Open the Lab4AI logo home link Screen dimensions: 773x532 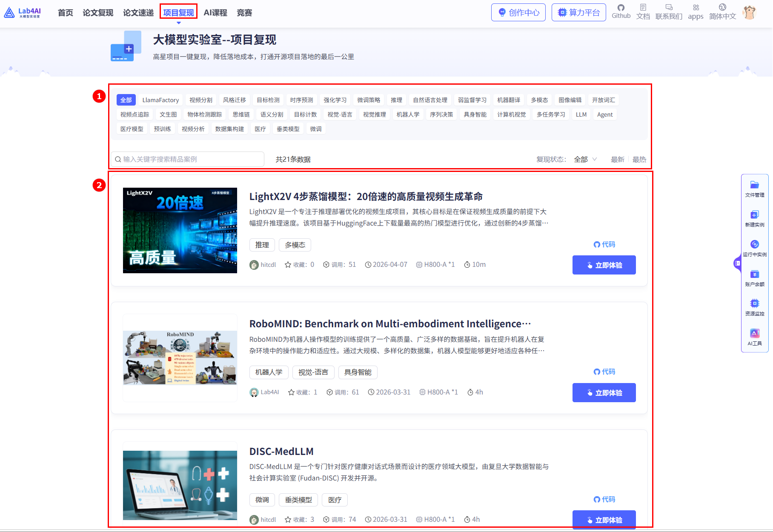(22, 13)
